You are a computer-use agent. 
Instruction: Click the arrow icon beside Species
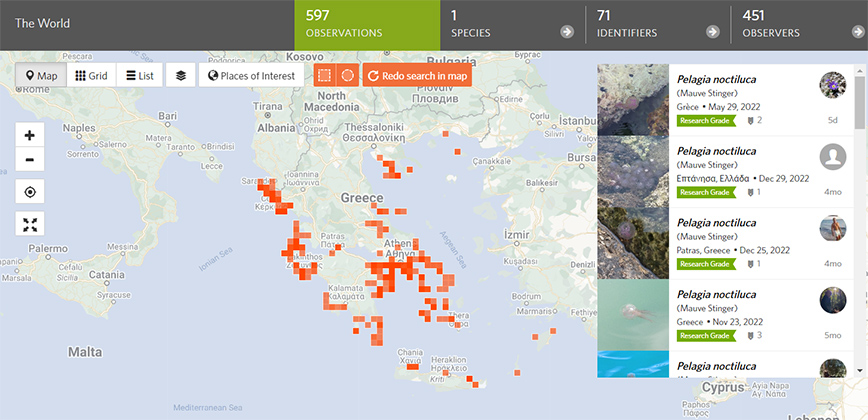567,32
